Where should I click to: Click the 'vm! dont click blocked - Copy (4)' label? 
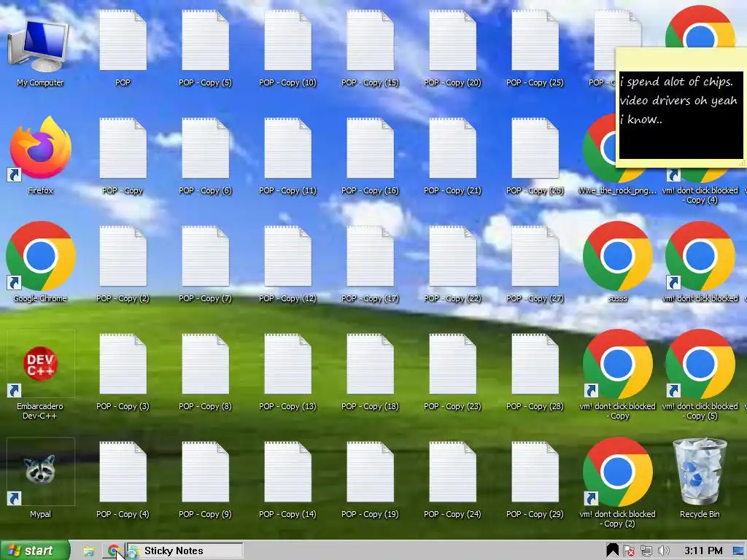pos(700,195)
